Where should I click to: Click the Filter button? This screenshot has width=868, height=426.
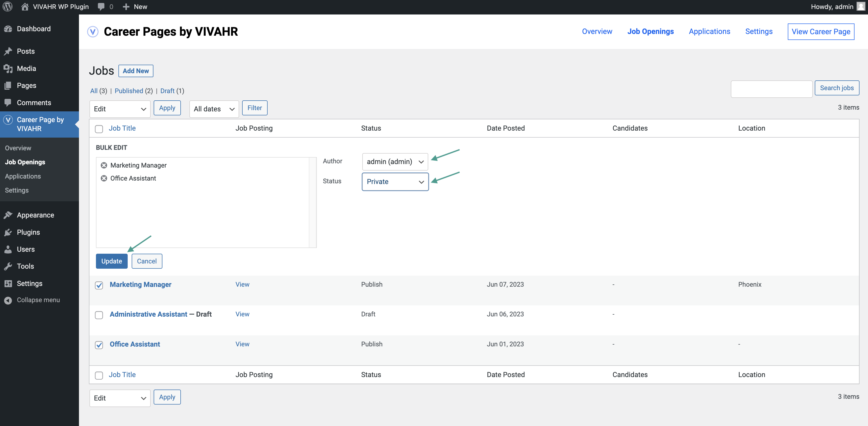click(x=254, y=108)
